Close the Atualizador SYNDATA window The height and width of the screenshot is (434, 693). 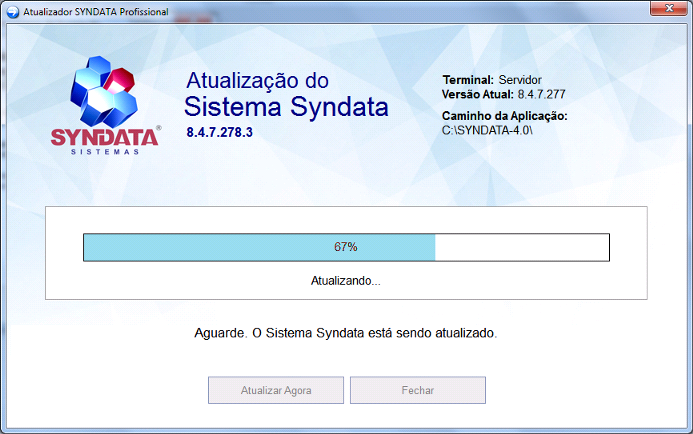click(x=669, y=8)
